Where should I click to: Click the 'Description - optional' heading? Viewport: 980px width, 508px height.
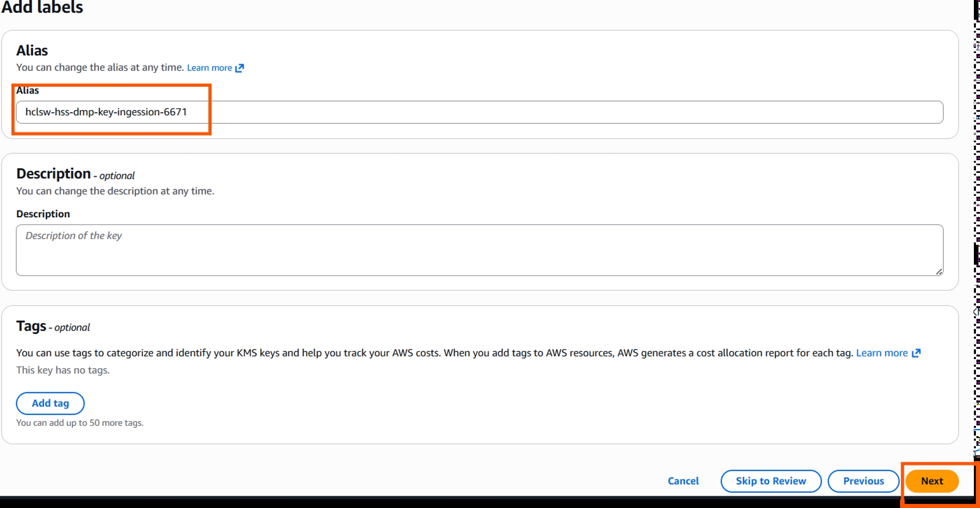[x=75, y=174]
